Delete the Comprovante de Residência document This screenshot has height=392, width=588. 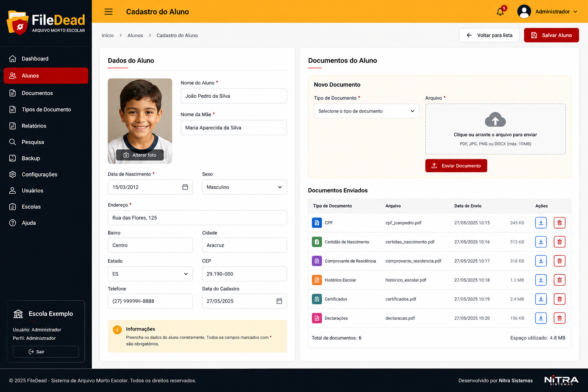point(560,261)
